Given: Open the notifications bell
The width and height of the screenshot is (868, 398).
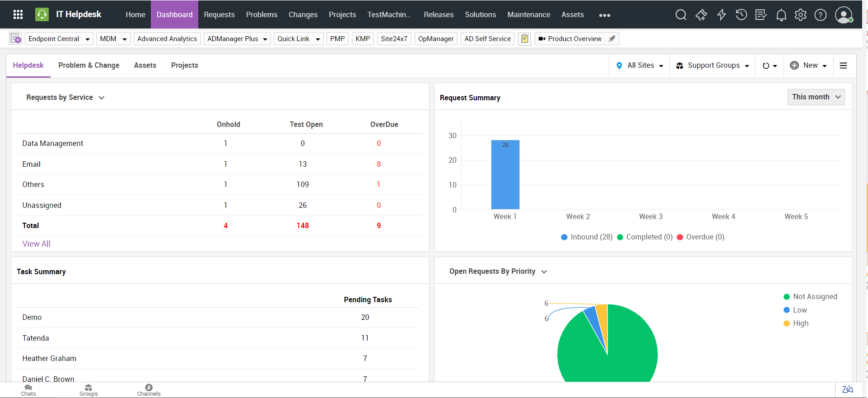Looking at the screenshot, I should [781, 15].
